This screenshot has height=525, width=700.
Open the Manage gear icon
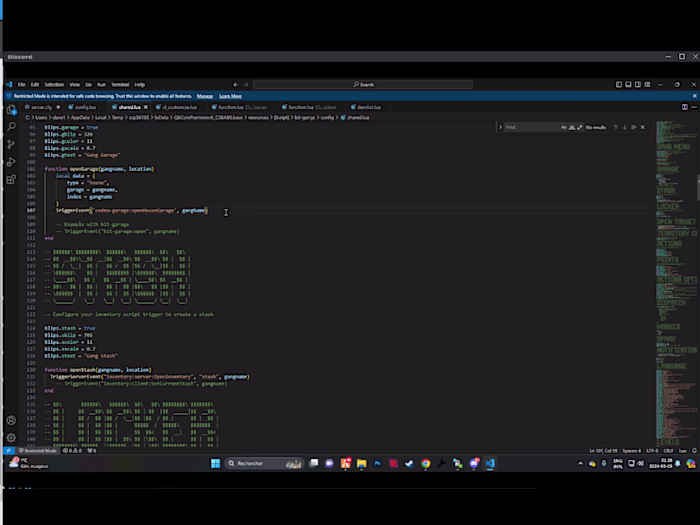click(12, 438)
